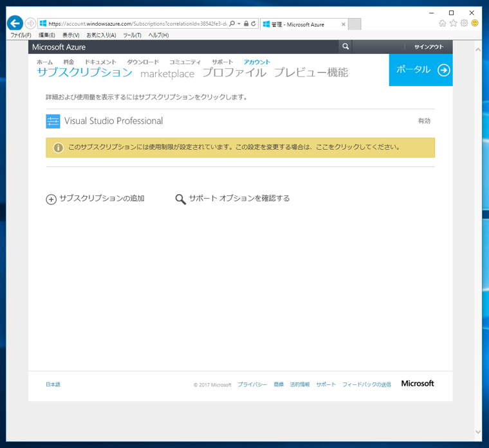Open the お気に入り(A) menu
This screenshot has width=489, height=448.
102,35
